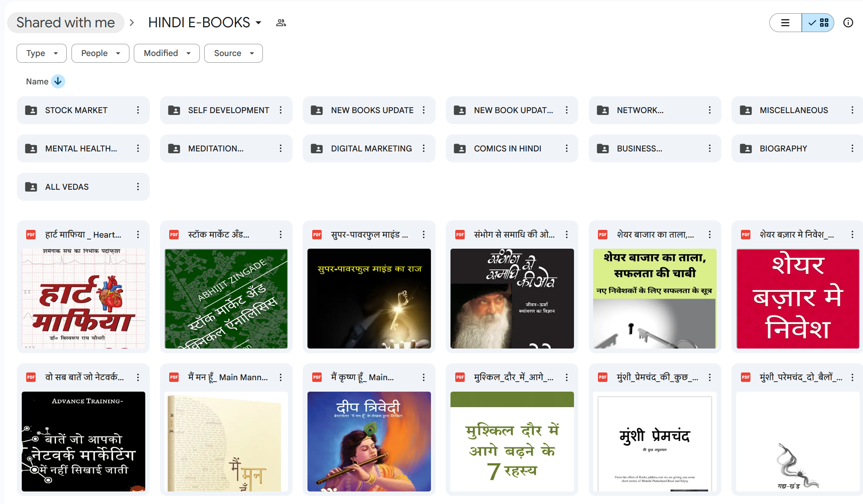
Task: Open more actions for STOCK MARKET folder
Action: coord(138,110)
